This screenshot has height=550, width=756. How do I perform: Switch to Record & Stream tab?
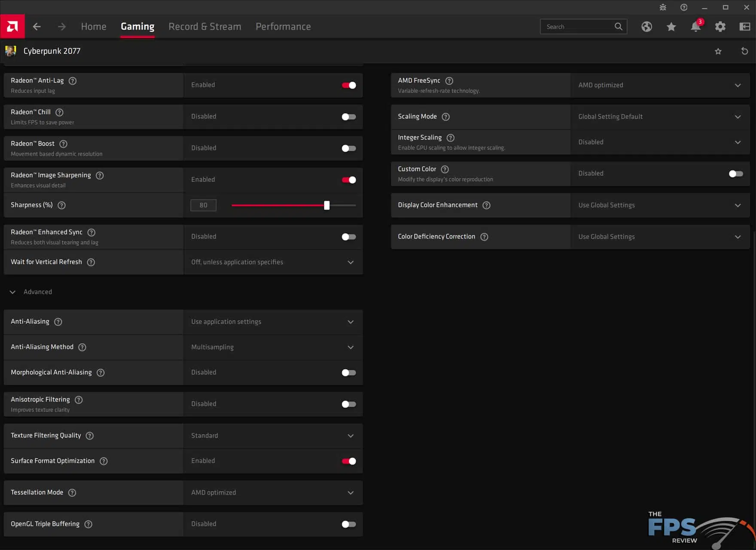(x=205, y=27)
